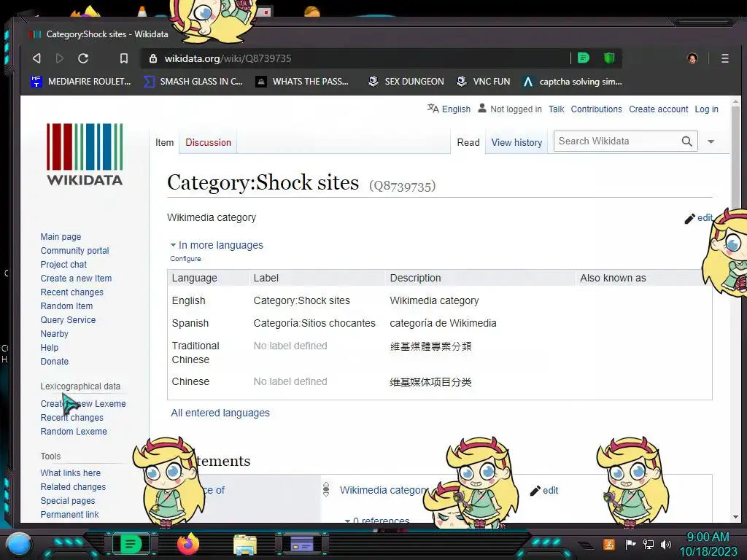Click Create a new Item
The width and height of the screenshot is (747, 560).
coord(76,278)
